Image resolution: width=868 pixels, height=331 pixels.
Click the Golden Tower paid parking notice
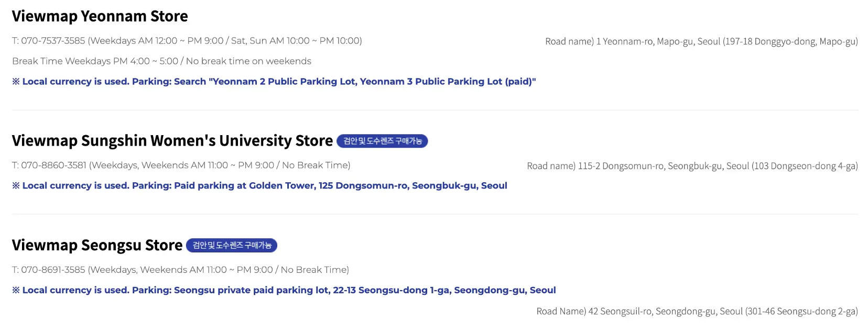click(259, 186)
